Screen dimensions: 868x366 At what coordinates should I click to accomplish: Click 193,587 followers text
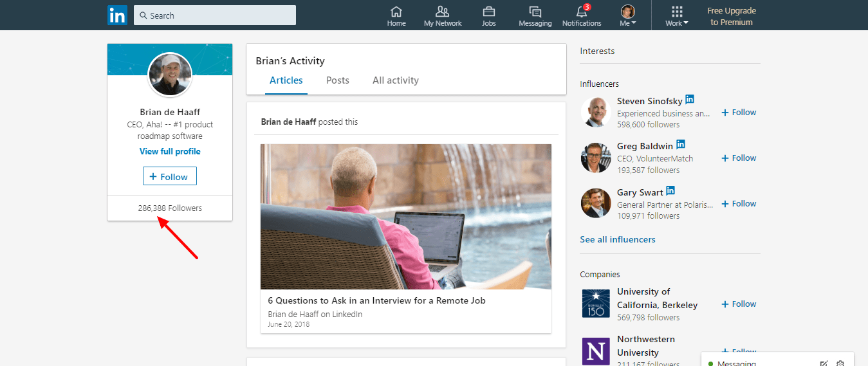(x=648, y=170)
